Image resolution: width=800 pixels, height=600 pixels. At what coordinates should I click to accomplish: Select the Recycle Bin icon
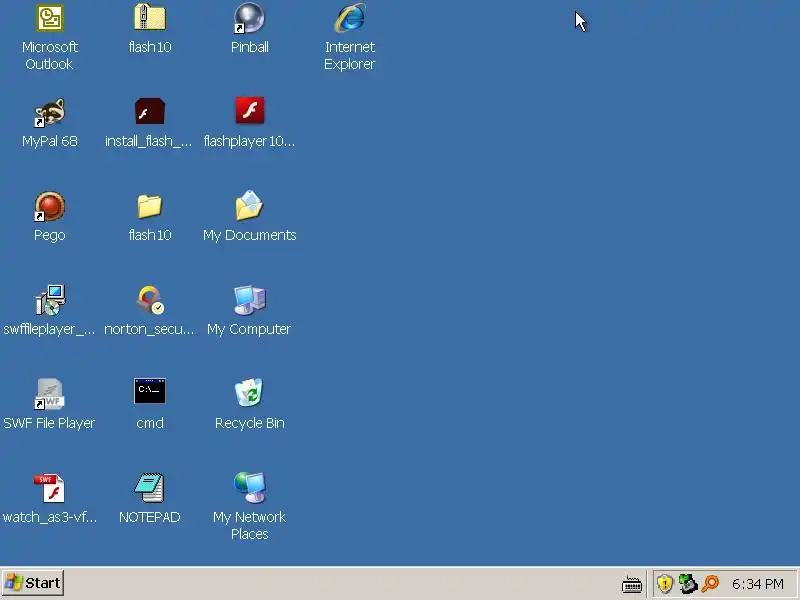(249, 392)
